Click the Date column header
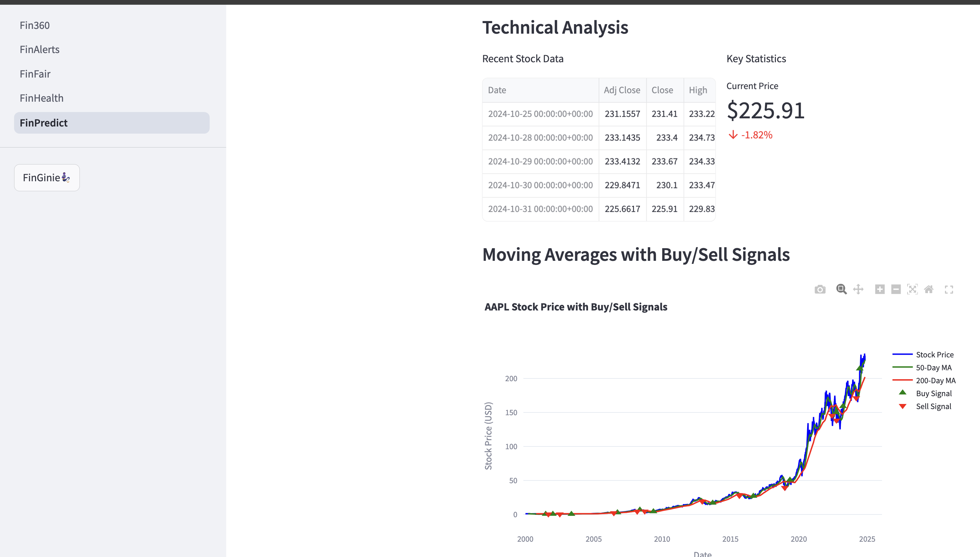980x557 pixels. pos(497,90)
